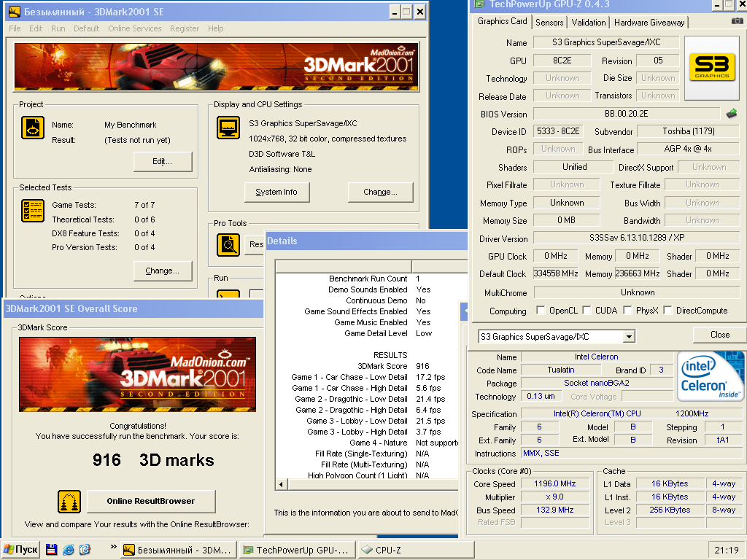Open the Run menu

pyautogui.click(x=58, y=28)
